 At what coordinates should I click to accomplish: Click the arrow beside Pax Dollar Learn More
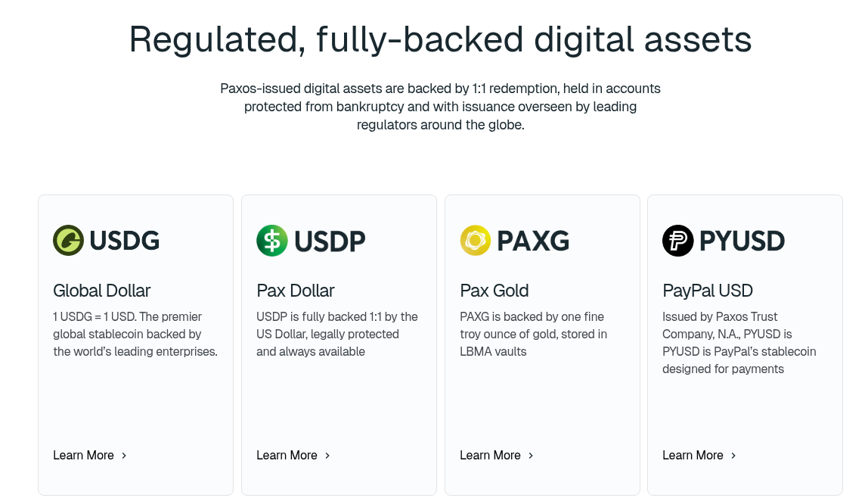point(327,456)
